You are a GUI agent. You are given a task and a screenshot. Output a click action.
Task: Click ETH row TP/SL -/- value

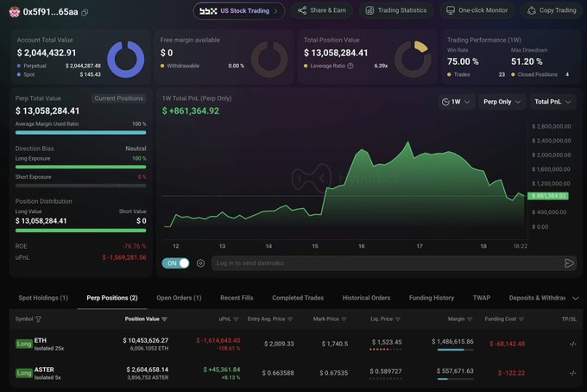[x=573, y=344]
